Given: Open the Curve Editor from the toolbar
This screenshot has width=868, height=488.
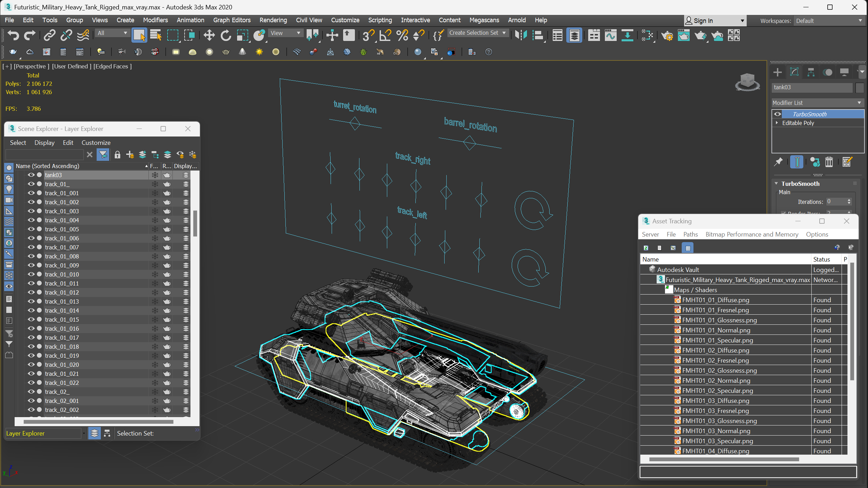Looking at the screenshot, I should 610,35.
